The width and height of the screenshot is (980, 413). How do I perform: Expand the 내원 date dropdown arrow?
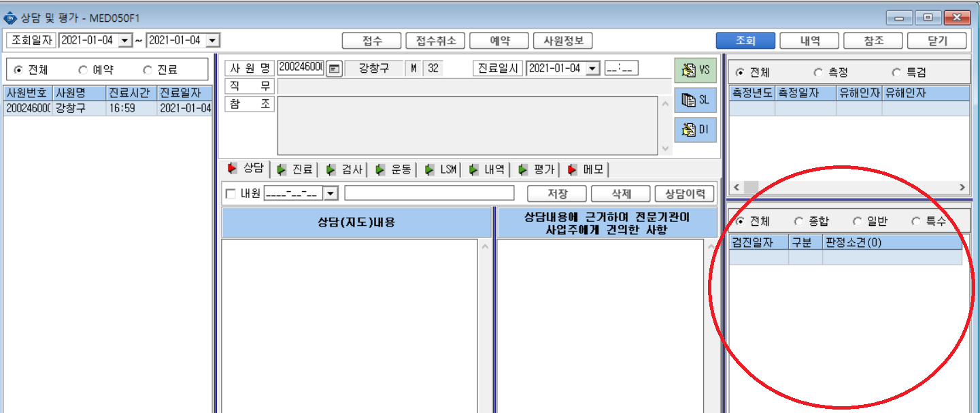(331, 194)
